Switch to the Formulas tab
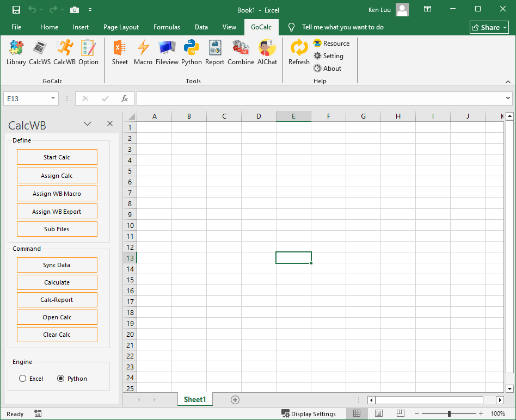The height and width of the screenshot is (420, 516). [x=167, y=27]
